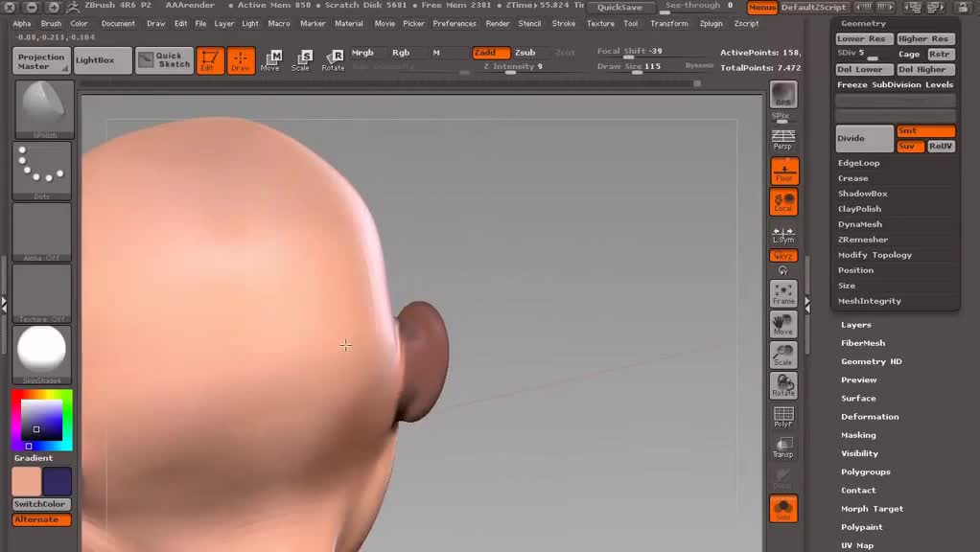Click the canvas Rotate icon
The width and height of the screenshot is (980, 552).
click(783, 385)
